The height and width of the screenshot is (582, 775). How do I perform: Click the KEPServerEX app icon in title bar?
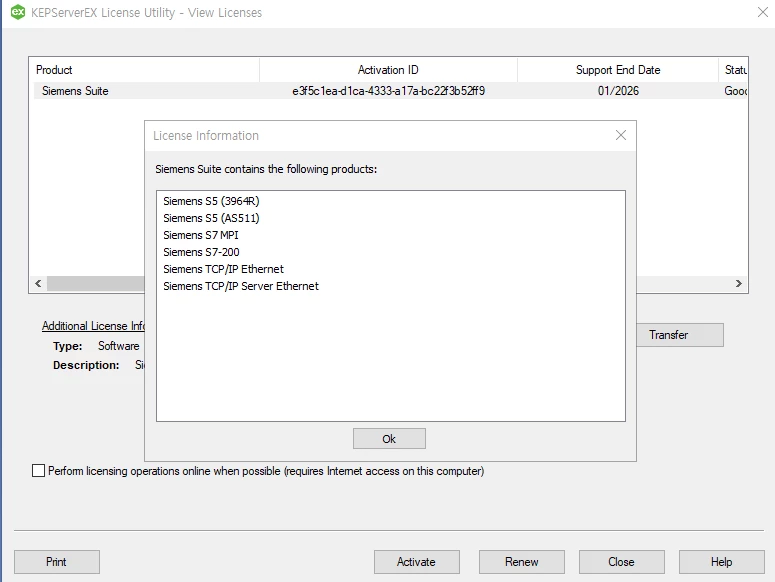[18, 12]
